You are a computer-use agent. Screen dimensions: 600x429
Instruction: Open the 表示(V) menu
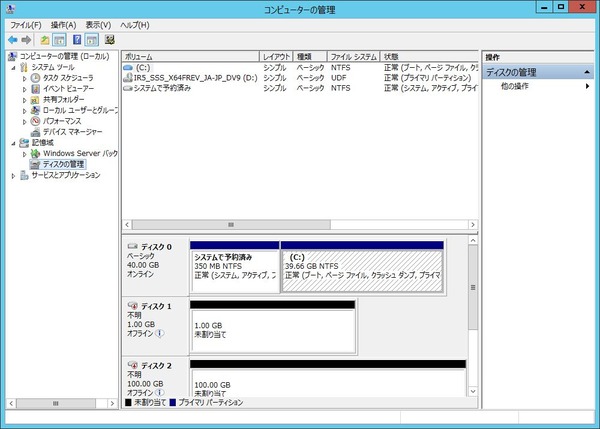tap(98, 25)
